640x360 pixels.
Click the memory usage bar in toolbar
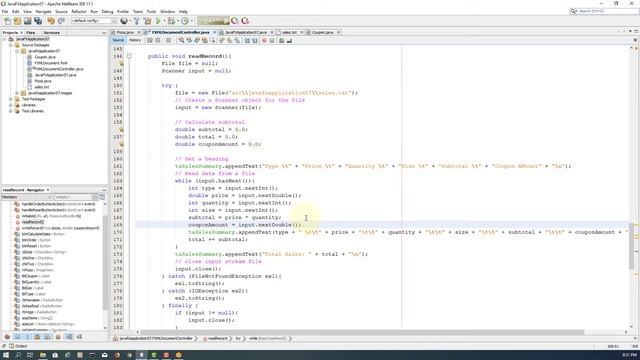point(213,21)
